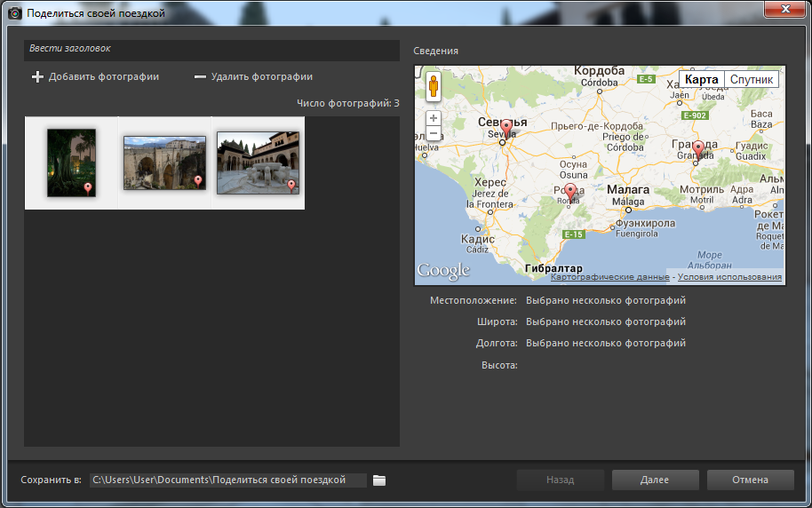Click the Малага label on the map

pos(627,189)
